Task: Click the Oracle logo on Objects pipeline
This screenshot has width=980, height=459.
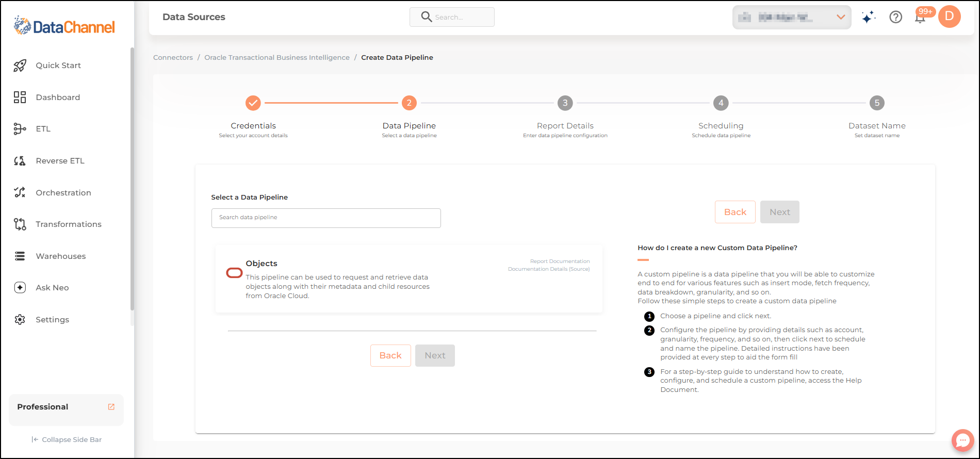Action: tap(235, 273)
